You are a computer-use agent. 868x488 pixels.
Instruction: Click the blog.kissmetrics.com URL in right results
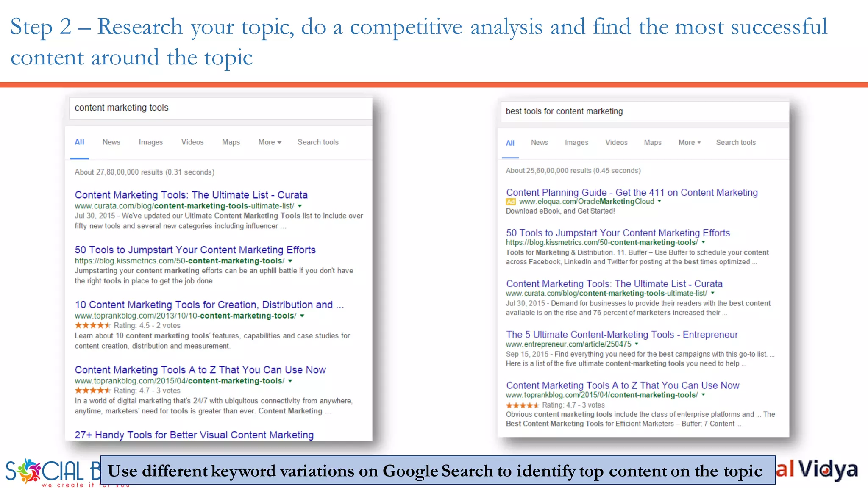[602, 243]
